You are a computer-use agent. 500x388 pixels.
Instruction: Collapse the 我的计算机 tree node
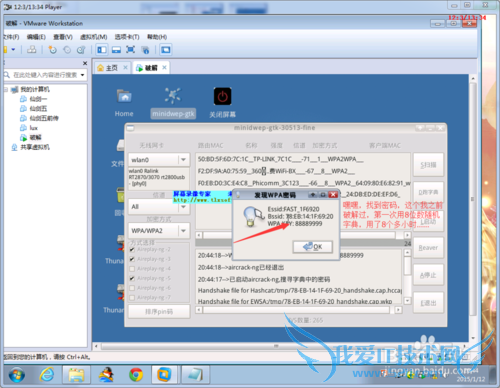tap(6, 89)
